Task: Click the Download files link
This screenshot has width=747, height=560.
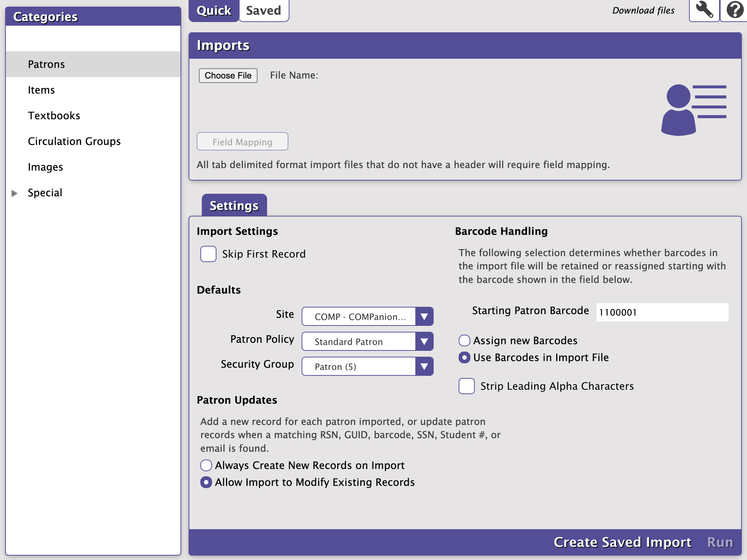Action: (643, 11)
